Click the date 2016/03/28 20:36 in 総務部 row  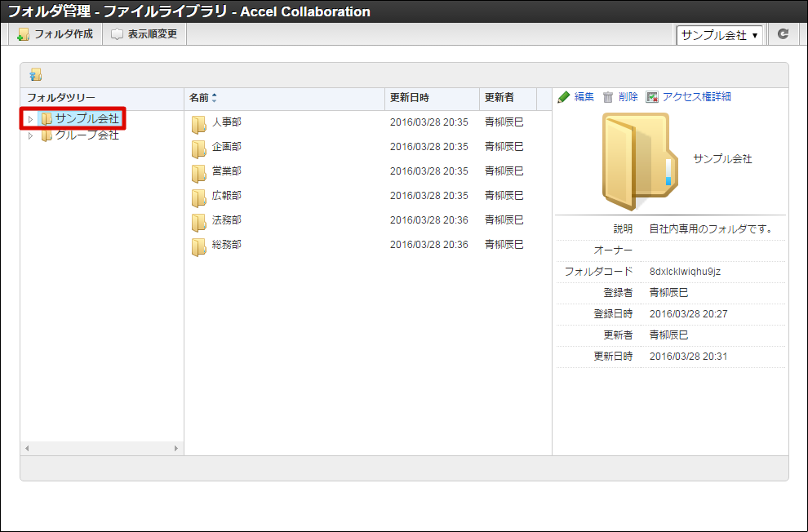[x=429, y=245]
